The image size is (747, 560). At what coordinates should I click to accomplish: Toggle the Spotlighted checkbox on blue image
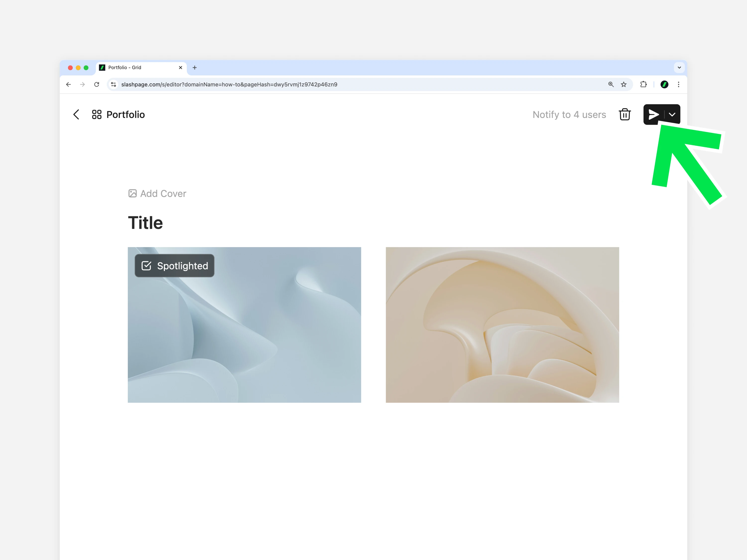(146, 266)
